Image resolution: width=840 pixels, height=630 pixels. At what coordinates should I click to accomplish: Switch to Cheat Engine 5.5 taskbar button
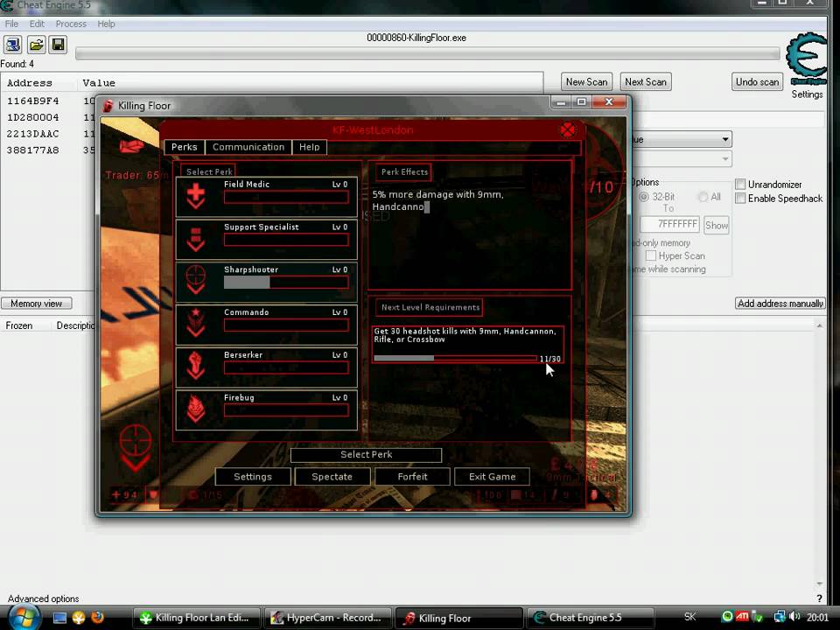pos(589,618)
